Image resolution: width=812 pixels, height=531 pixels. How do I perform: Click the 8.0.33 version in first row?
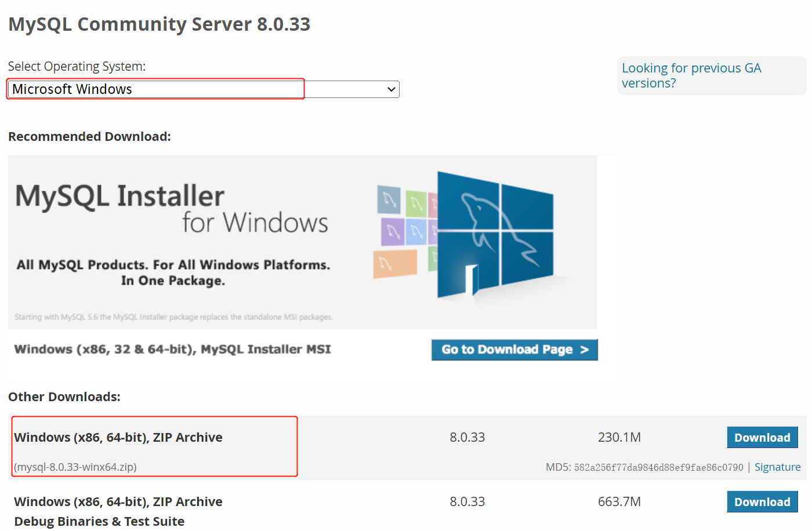[x=467, y=437]
